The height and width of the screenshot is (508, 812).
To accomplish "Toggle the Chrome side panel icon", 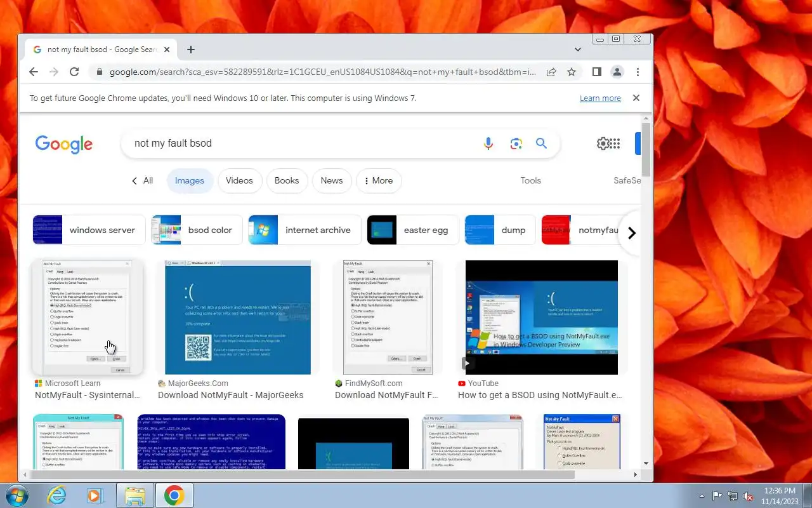I will coord(596,72).
